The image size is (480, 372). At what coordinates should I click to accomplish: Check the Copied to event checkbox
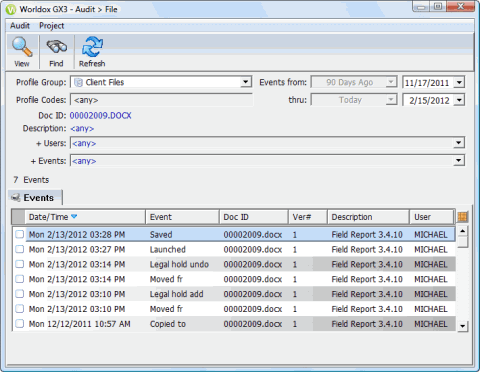20,323
